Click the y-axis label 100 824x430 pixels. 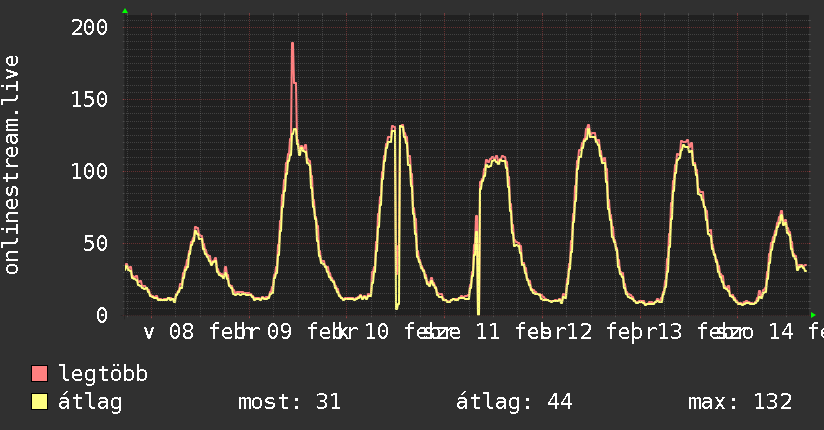coord(89,171)
